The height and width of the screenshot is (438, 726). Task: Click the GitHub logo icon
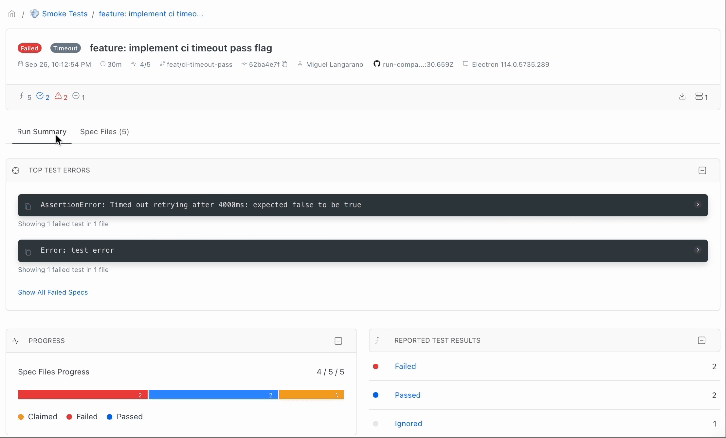377,64
